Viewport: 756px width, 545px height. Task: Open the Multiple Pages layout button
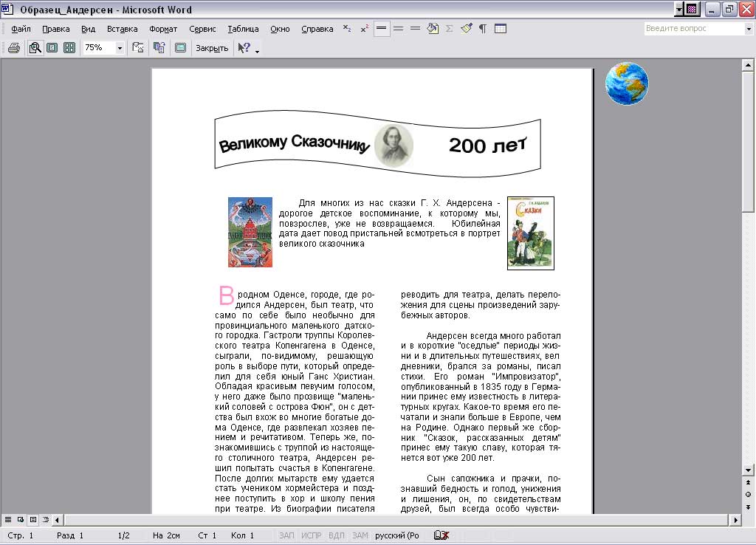click(69, 48)
